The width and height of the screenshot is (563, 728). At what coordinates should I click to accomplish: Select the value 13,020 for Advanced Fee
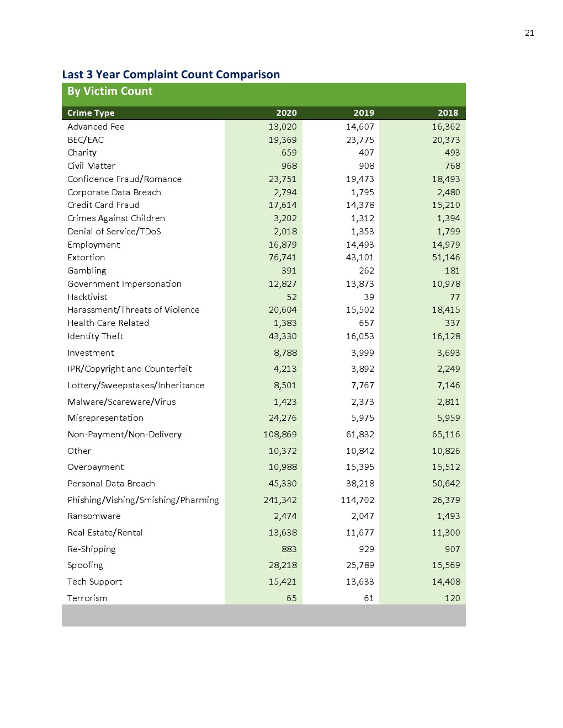283,127
